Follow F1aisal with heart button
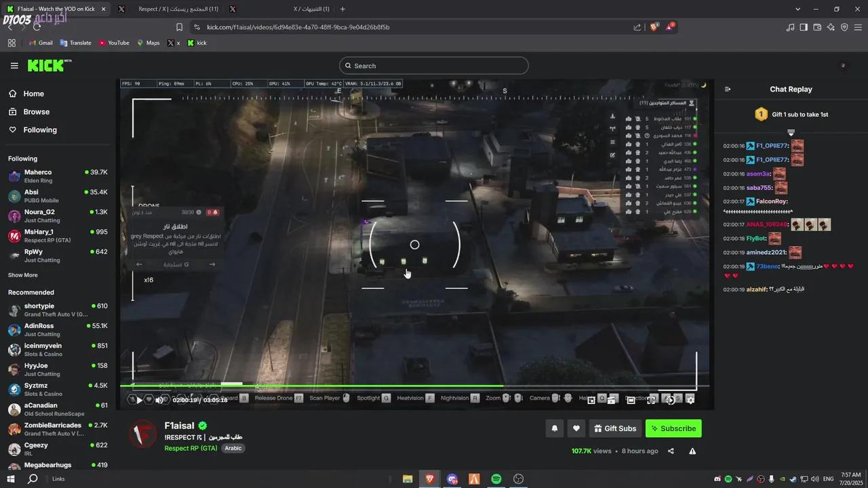 pos(576,428)
